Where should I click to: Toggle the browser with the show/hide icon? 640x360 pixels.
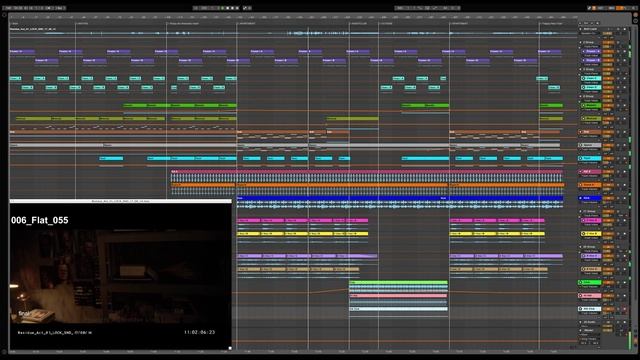point(4,15)
